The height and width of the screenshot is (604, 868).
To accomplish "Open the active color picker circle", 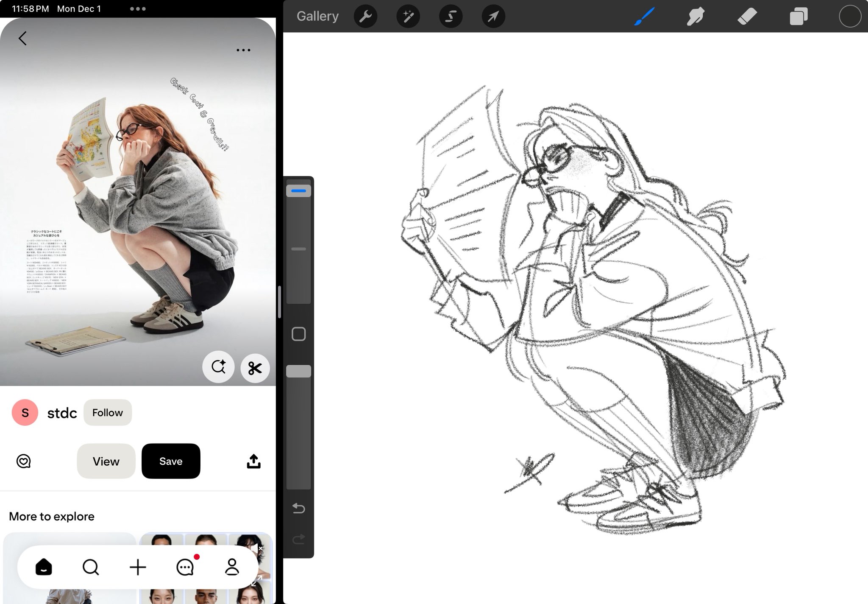I will [x=849, y=17].
